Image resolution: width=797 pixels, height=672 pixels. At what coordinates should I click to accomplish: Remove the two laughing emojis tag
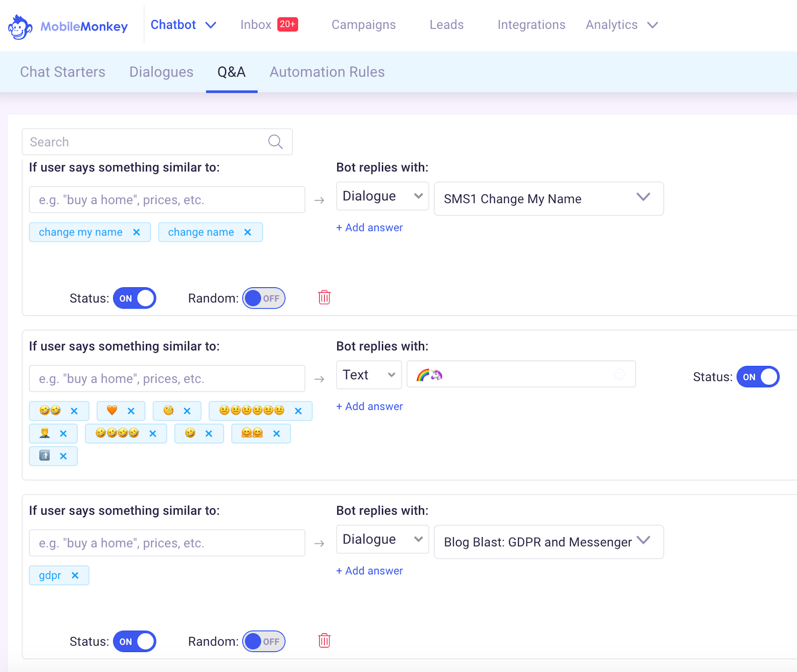tap(74, 411)
